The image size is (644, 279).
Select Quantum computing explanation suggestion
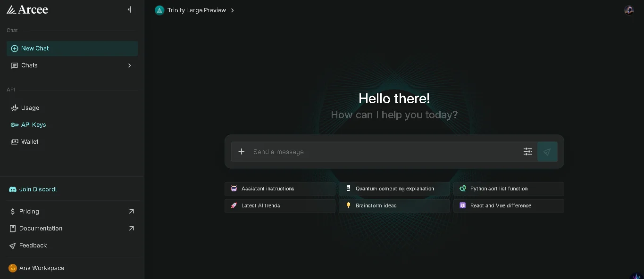click(x=394, y=189)
